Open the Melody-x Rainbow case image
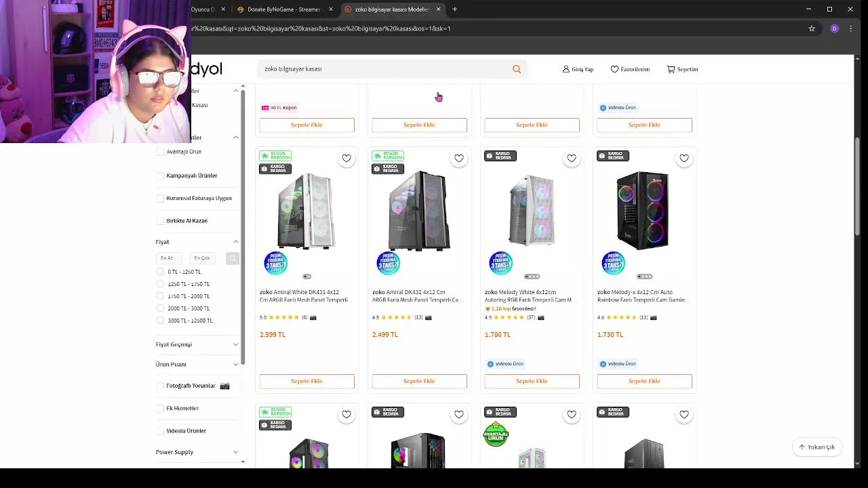 coord(644,211)
